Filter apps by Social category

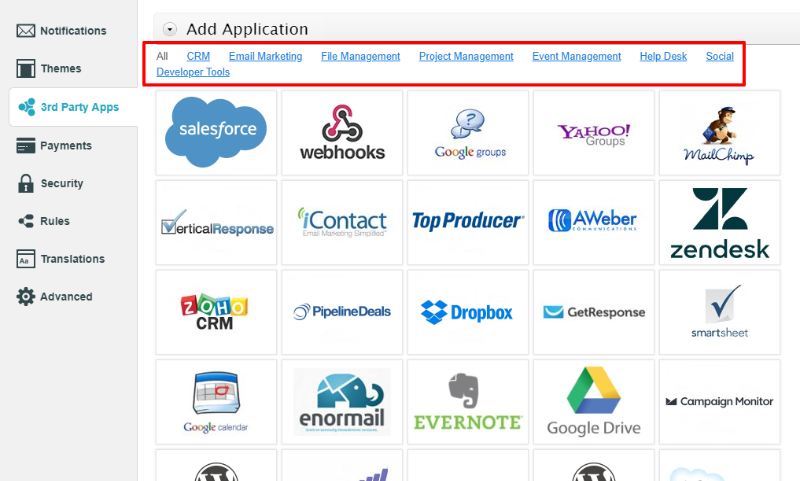pos(719,56)
